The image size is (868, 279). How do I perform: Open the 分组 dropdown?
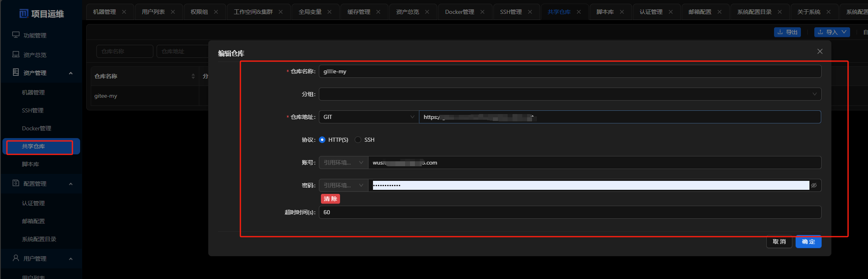tap(570, 94)
